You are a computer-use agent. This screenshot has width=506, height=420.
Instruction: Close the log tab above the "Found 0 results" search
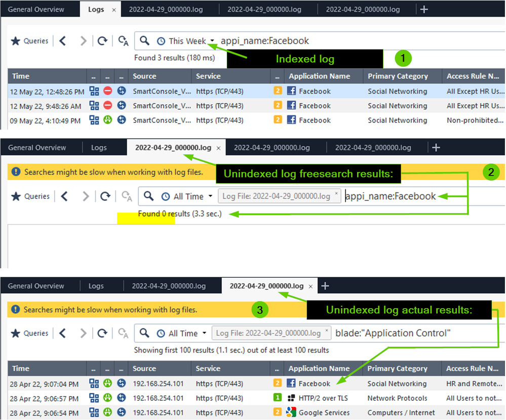pos(218,148)
